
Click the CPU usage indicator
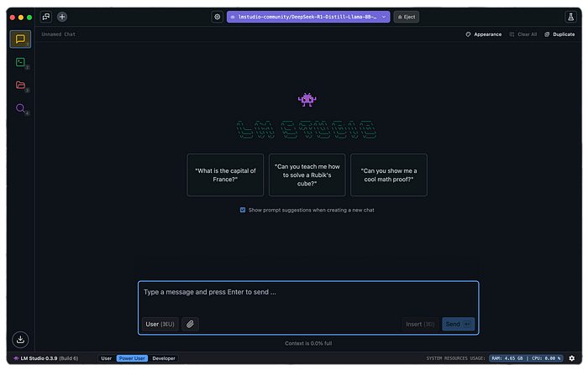click(546, 358)
